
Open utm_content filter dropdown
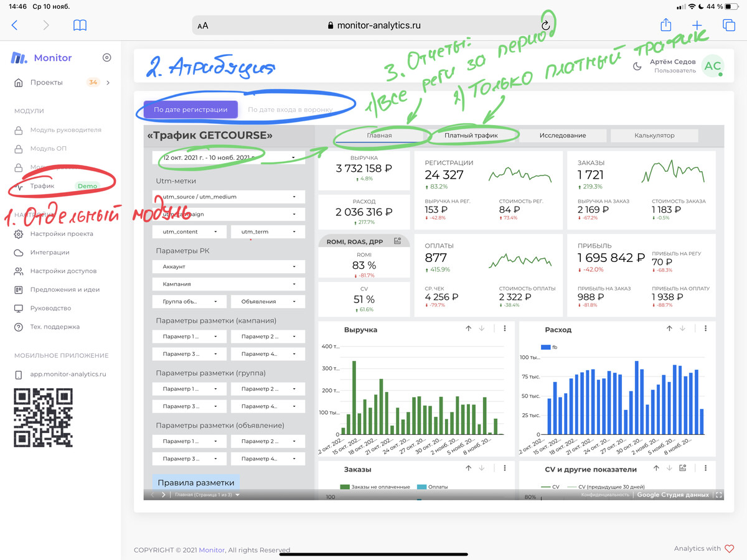(189, 231)
